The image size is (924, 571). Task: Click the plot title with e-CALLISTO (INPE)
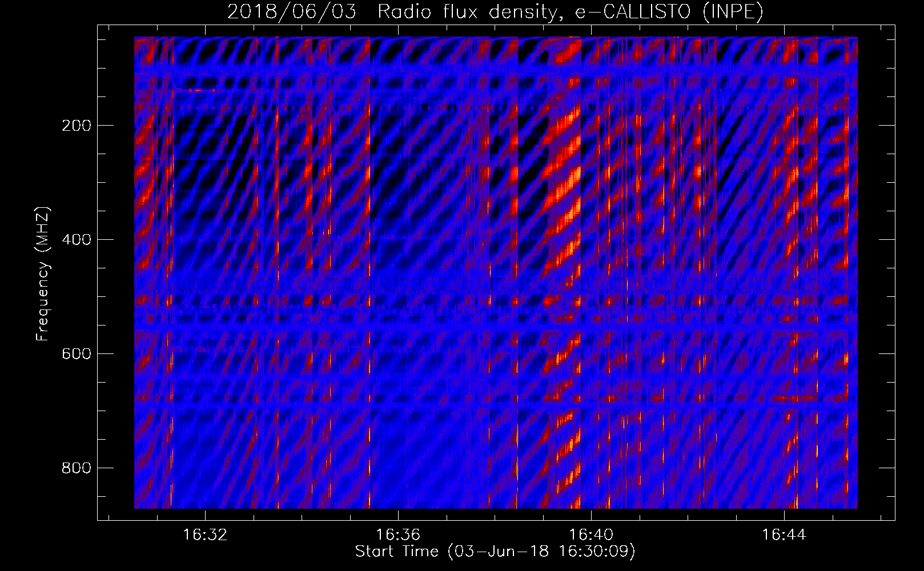(x=495, y=11)
